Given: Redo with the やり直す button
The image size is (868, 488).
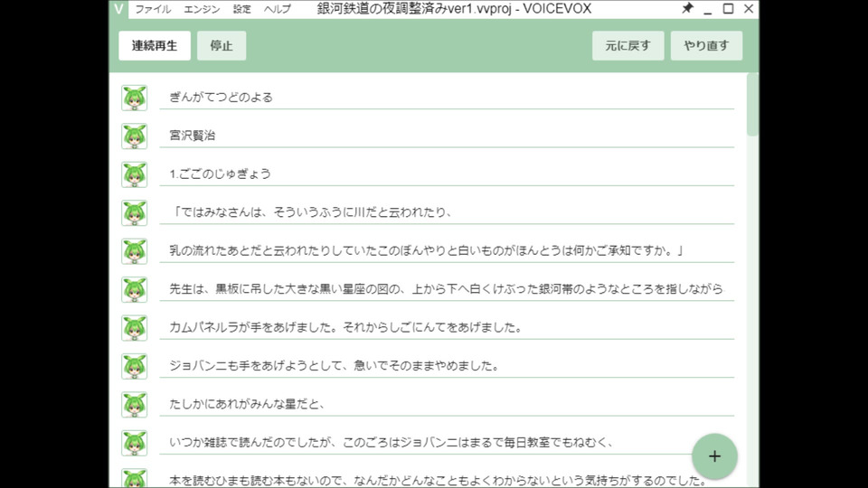Looking at the screenshot, I should (x=706, y=45).
